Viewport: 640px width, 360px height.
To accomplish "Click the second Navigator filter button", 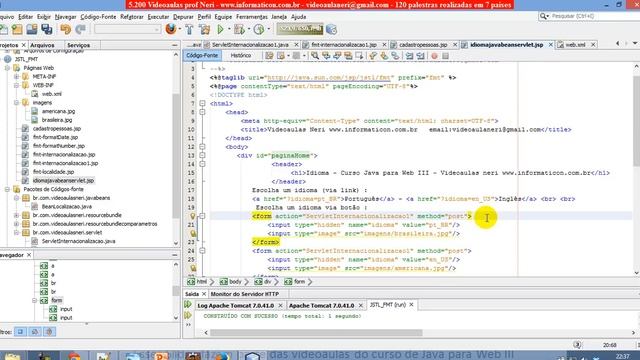I will click(35, 332).
